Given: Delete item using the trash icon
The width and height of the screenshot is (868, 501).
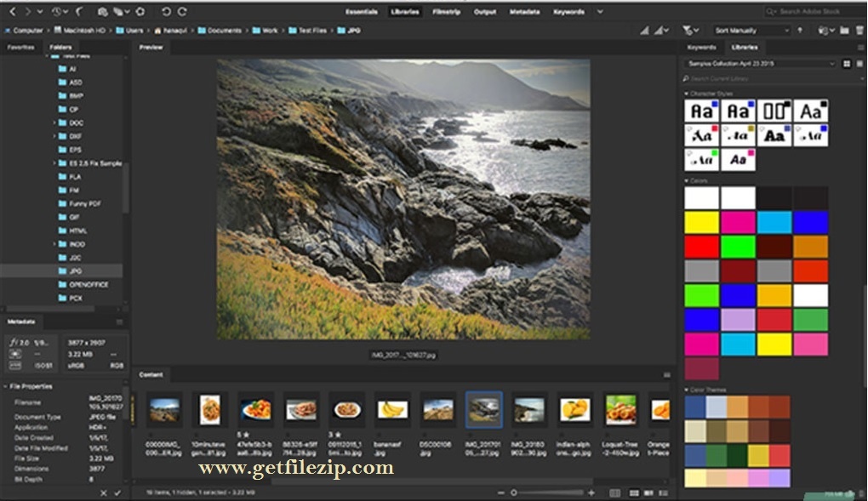Looking at the screenshot, I should pos(858,31).
